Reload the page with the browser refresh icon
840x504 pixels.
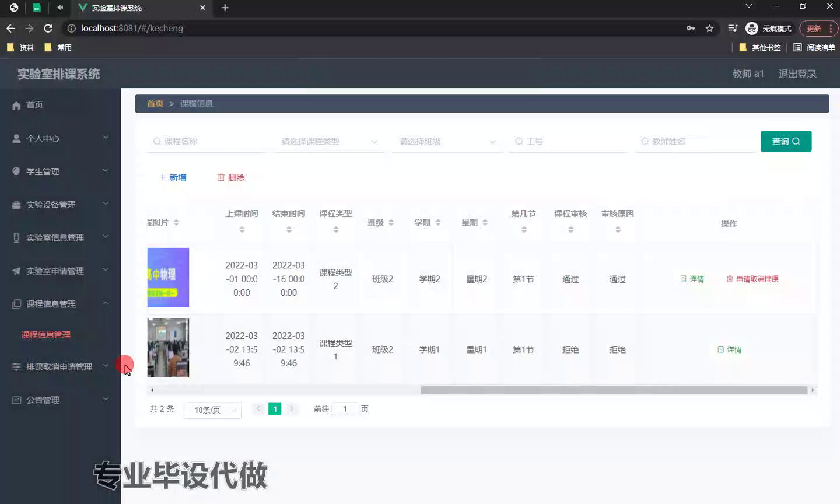click(x=48, y=28)
